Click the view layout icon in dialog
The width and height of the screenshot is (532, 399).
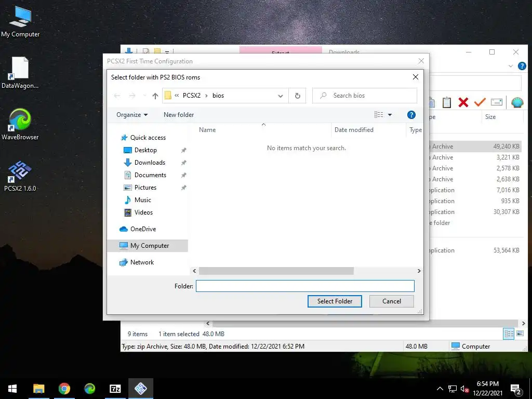[x=379, y=115]
